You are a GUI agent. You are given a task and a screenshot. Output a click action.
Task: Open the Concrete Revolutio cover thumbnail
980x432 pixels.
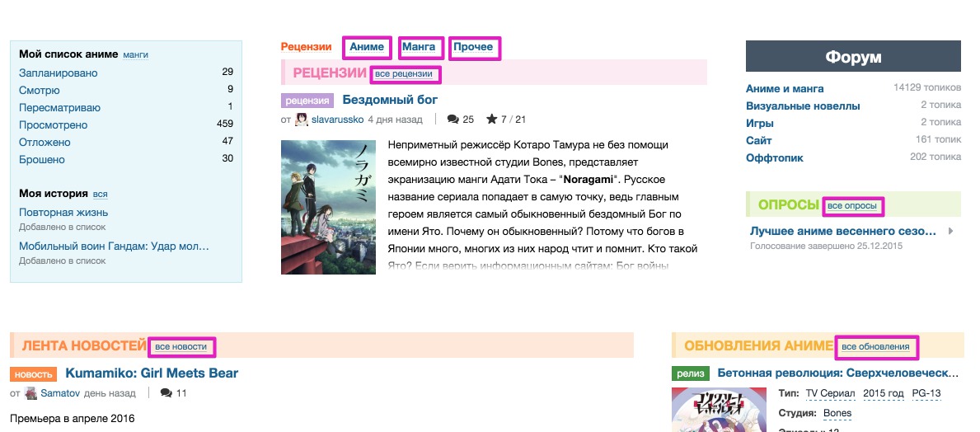tap(719, 410)
